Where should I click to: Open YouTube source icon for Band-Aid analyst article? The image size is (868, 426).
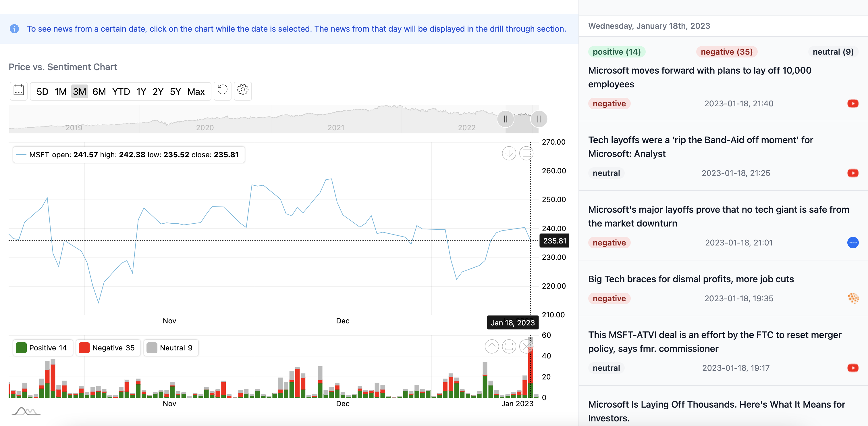point(852,173)
